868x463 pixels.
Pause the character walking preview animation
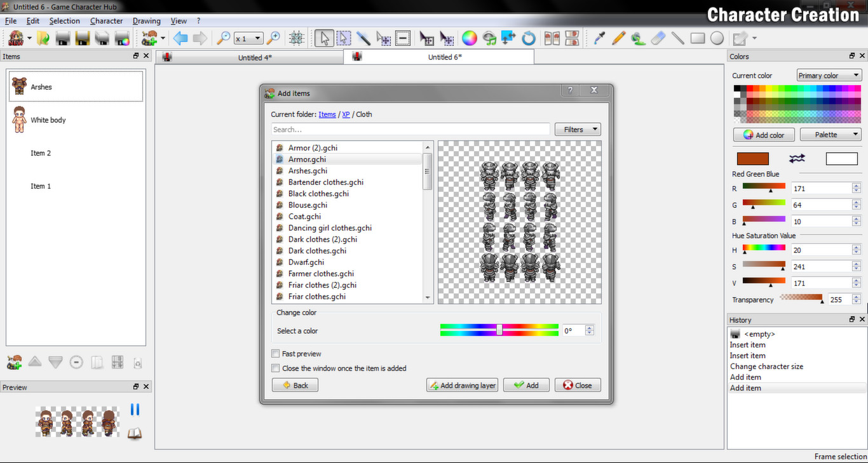click(135, 410)
